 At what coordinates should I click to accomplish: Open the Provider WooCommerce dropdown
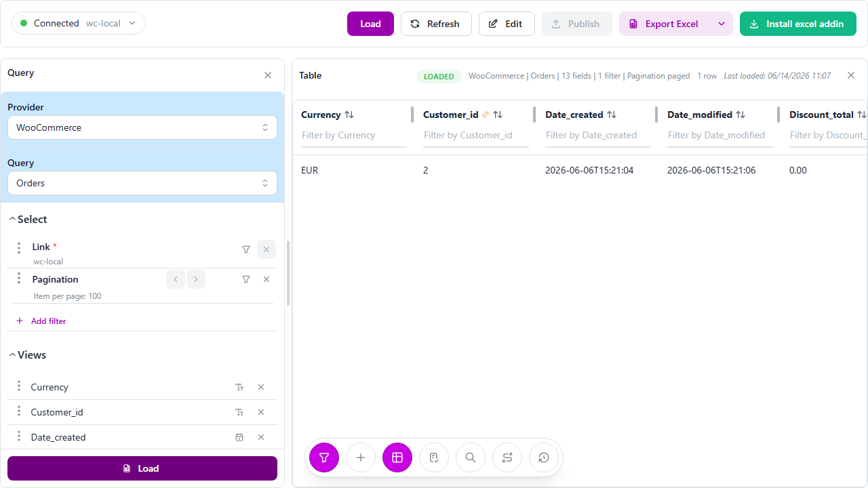[x=142, y=127]
